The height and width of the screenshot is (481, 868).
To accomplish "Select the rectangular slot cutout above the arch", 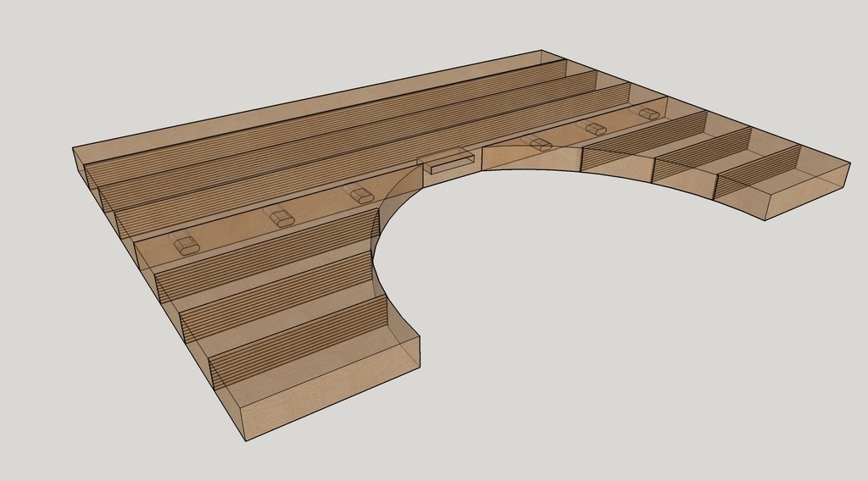I will (446, 161).
